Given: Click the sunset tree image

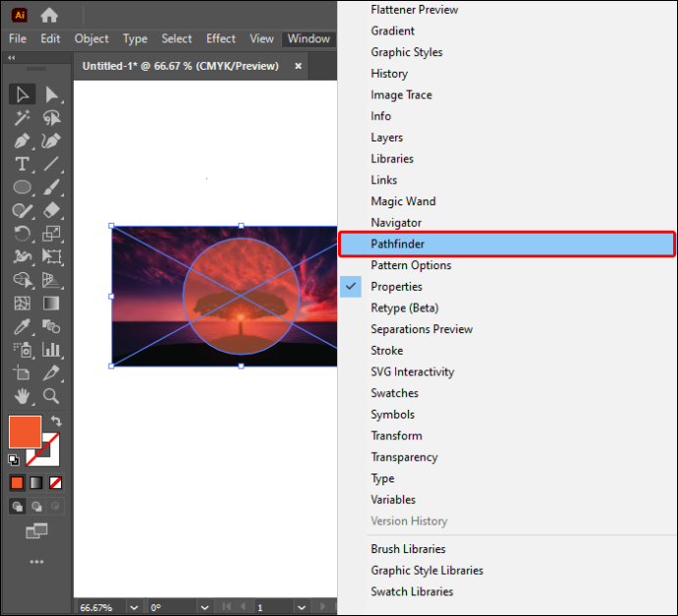Looking at the screenshot, I should [x=224, y=296].
